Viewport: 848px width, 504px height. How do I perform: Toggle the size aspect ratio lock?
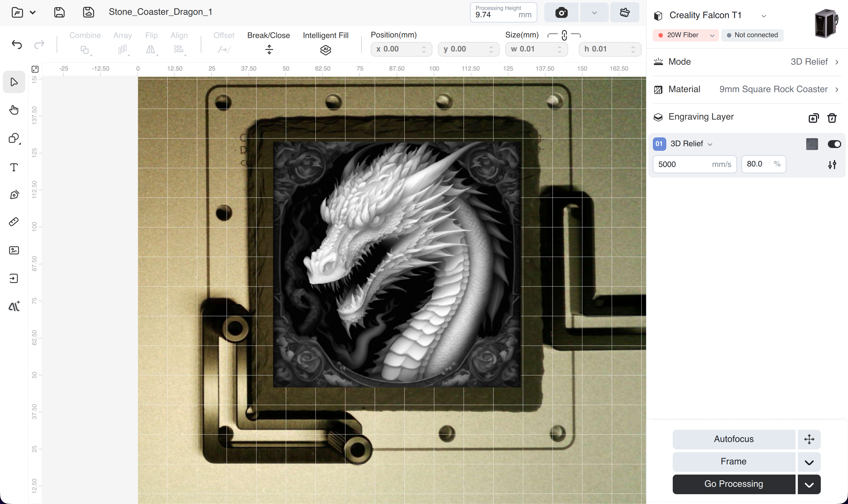(564, 35)
